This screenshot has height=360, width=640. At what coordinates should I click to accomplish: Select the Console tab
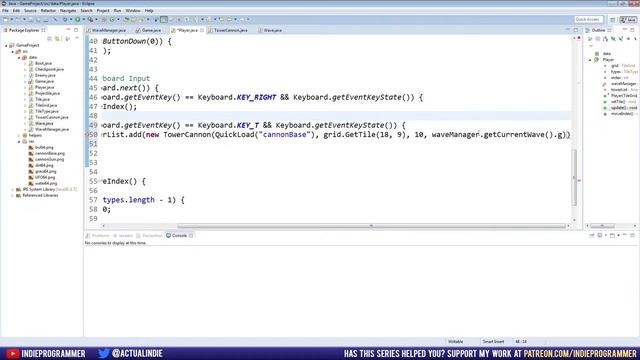pyautogui.click(x=179, y=236)
